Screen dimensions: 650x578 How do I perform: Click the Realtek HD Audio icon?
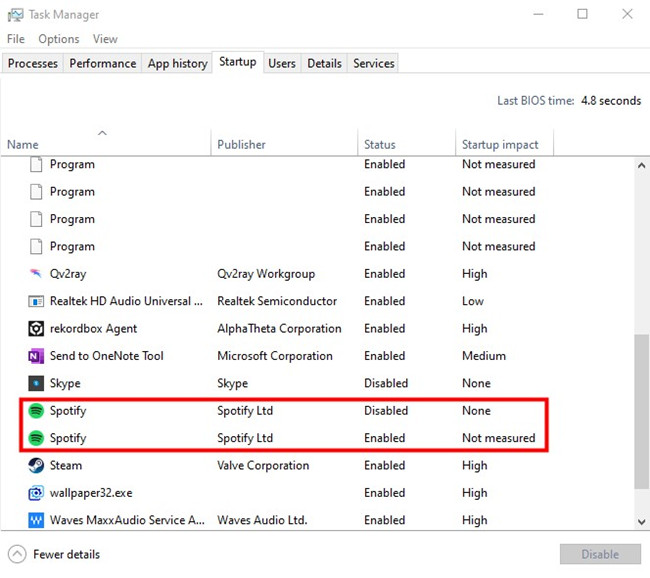pos(36,301)
